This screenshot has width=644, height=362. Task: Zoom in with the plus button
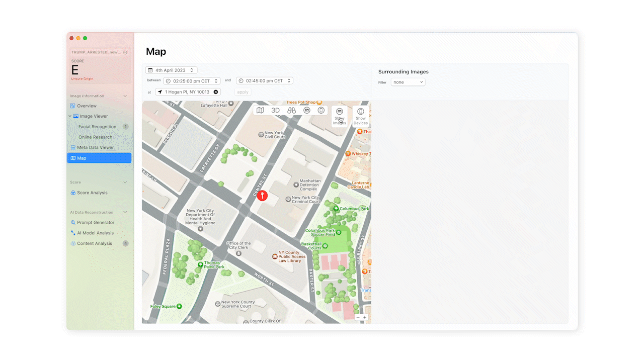pos(365,317)
